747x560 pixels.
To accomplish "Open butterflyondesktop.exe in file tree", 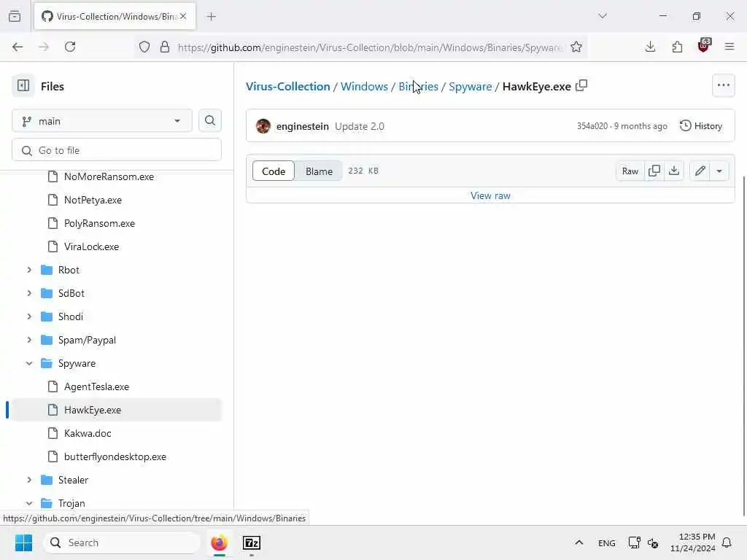I will [117, 456].
